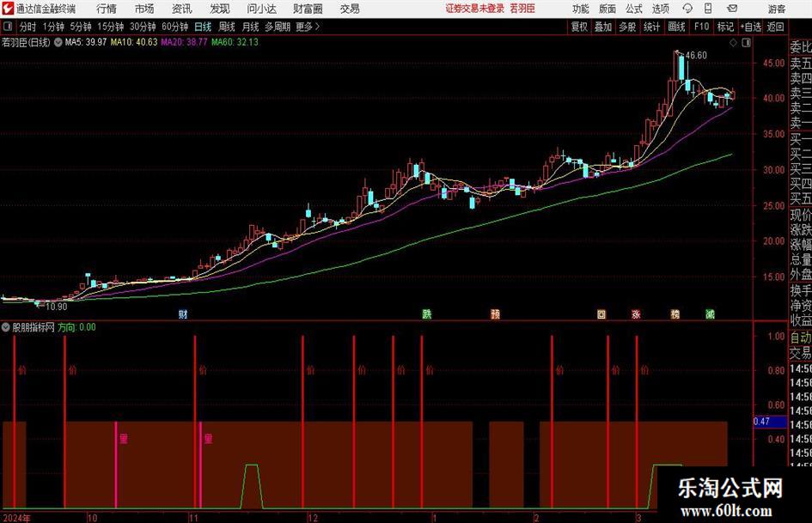Click the 减 event marker icon
812x523 pixels.
pos(711,314)
